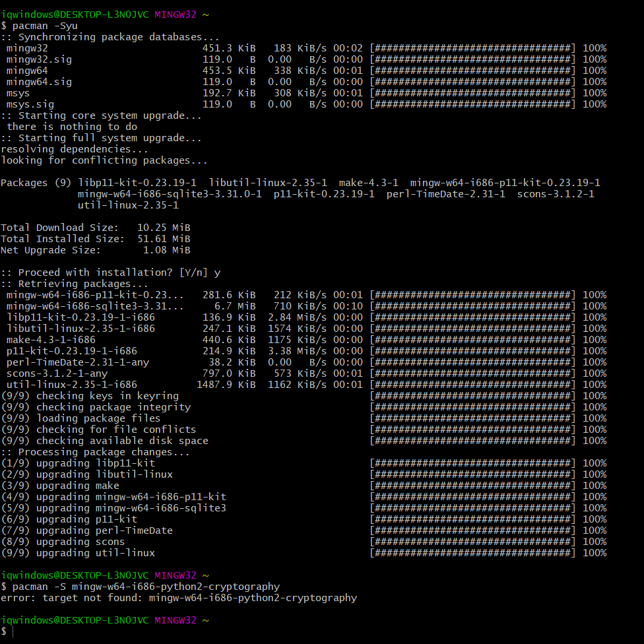Click the '10.25 MiB' download size value

[164, 228]
